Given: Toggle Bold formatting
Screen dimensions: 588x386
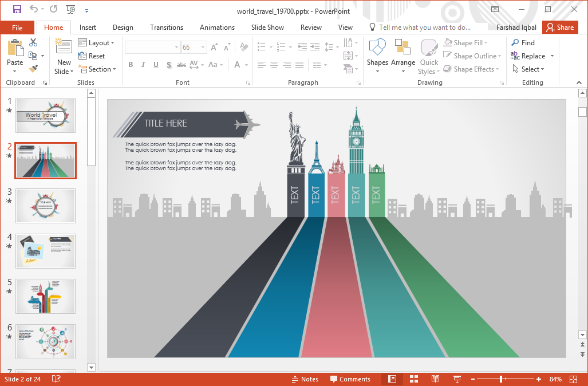Looking at the screenshot, I should point(131,65).
